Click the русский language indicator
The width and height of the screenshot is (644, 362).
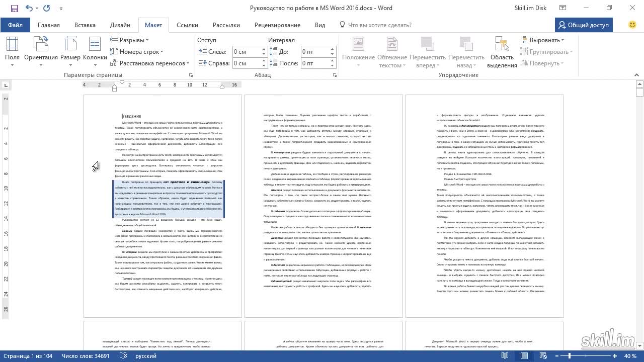(x=146, y=356)
